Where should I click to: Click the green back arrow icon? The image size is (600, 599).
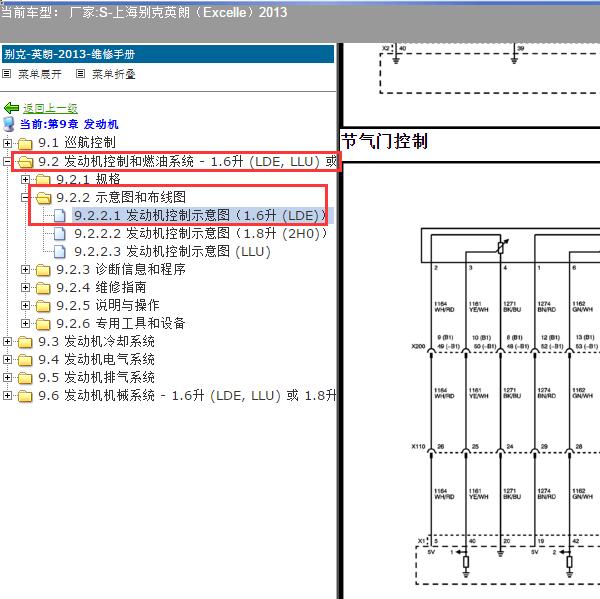point(11,108)
